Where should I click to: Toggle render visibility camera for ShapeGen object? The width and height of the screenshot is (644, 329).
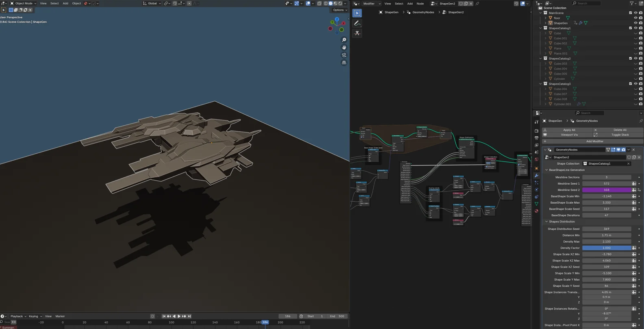point(641,23)
